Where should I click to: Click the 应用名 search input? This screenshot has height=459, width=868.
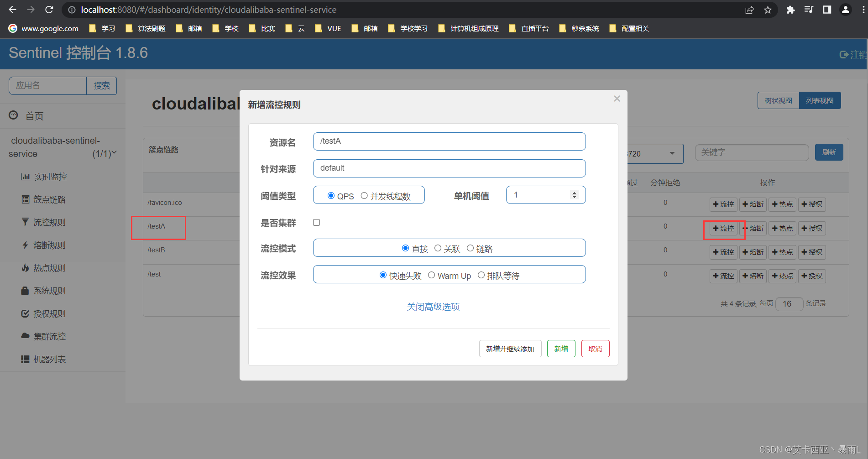click(47, 86)
